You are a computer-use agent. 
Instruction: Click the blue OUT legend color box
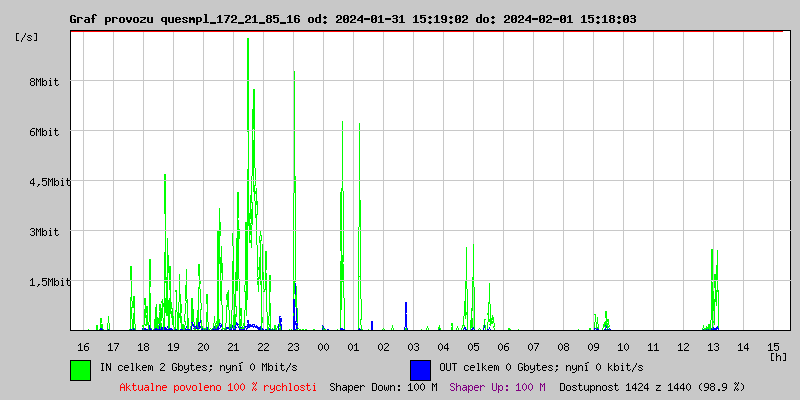(x=420, y=369)
